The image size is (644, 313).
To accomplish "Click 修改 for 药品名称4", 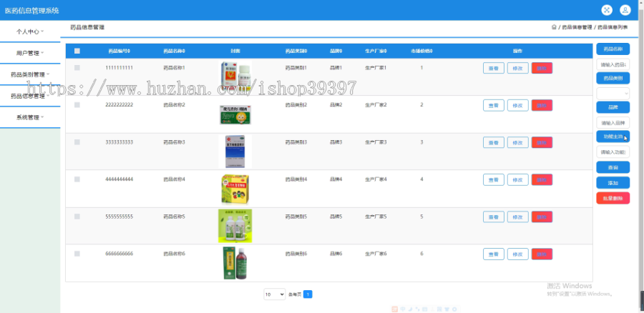I will coord(518,179).
